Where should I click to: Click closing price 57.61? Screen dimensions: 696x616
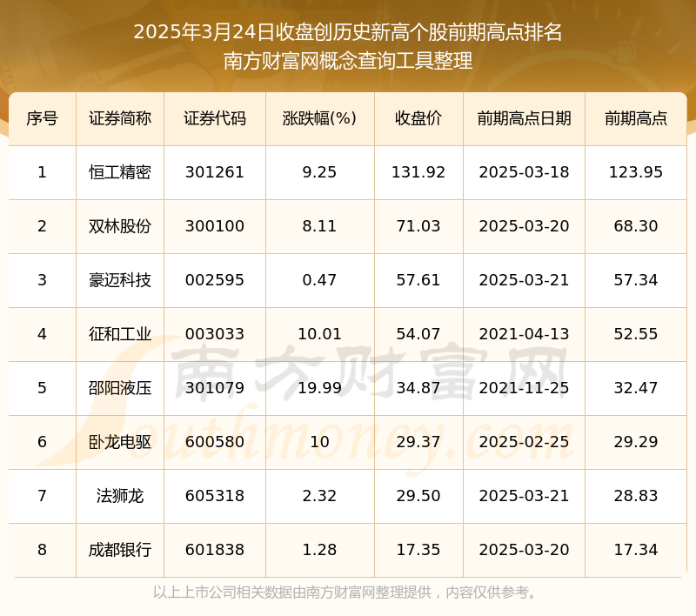(x=418, y=280)
